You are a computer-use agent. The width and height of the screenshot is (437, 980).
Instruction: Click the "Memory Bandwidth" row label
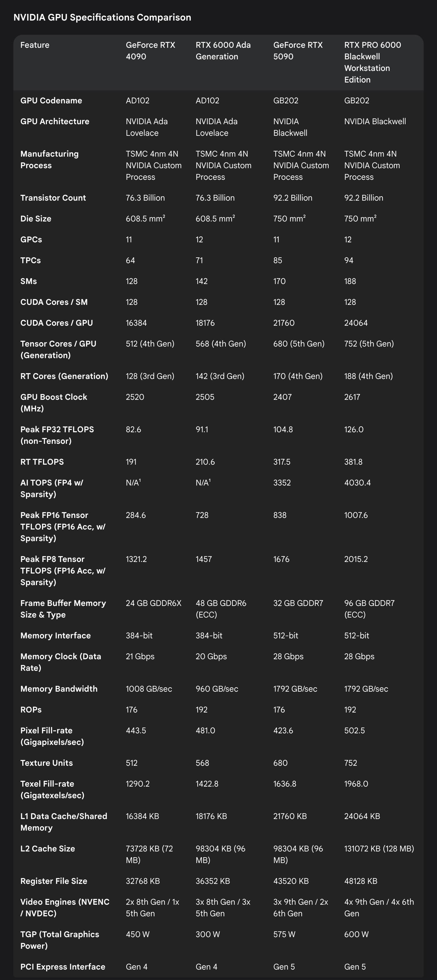59,689
